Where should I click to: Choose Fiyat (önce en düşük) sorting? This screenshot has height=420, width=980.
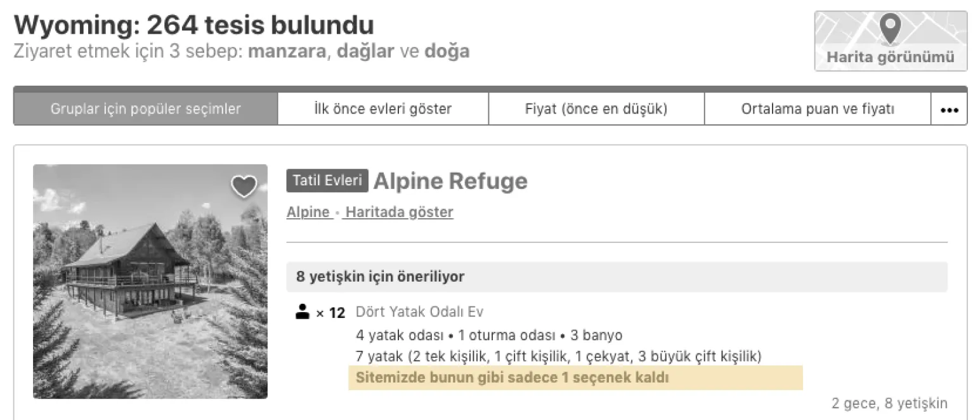click(595, 108)
